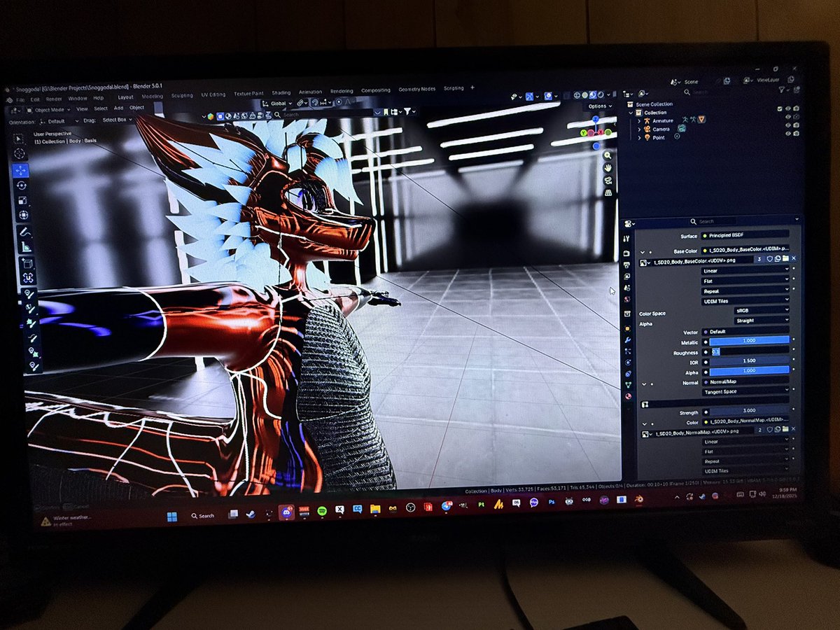The image size is (840, 630).
Task: Click the viewport zoom magnifier gizmo
Action: [x=608, y=155]
